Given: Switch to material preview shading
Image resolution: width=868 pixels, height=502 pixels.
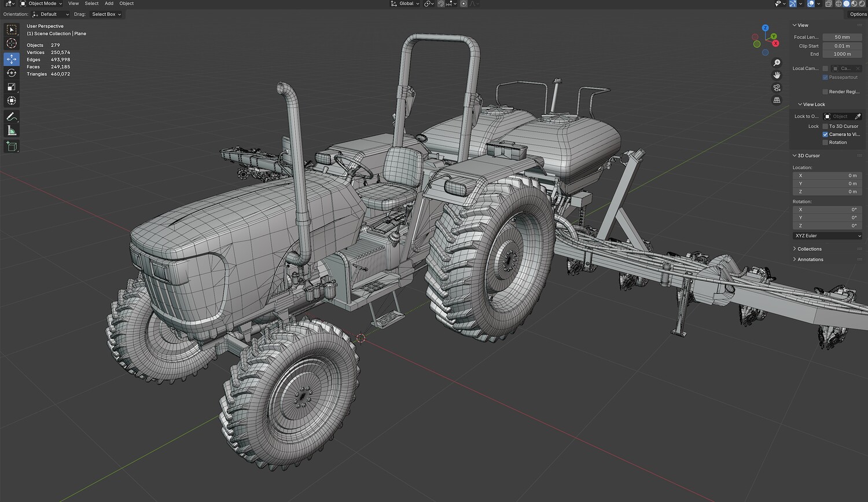Looking at the screenshot, I should click(x=854, y=3).
